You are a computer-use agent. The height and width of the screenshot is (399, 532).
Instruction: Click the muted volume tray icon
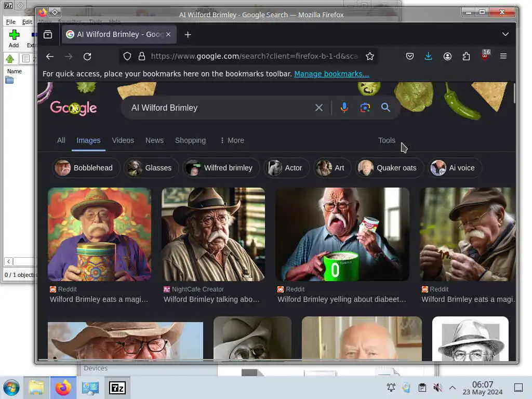point(437,388)
